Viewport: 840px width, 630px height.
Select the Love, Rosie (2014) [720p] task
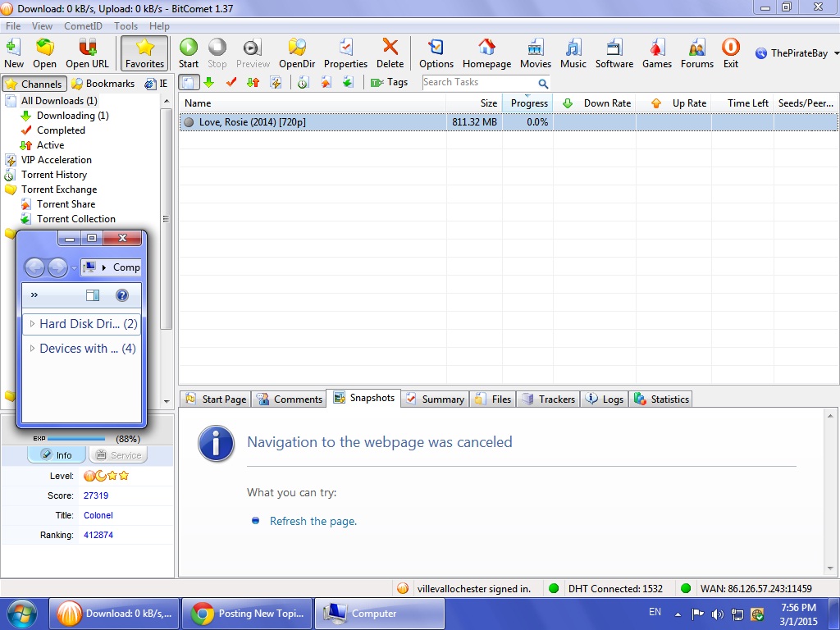tap(508, 122)
